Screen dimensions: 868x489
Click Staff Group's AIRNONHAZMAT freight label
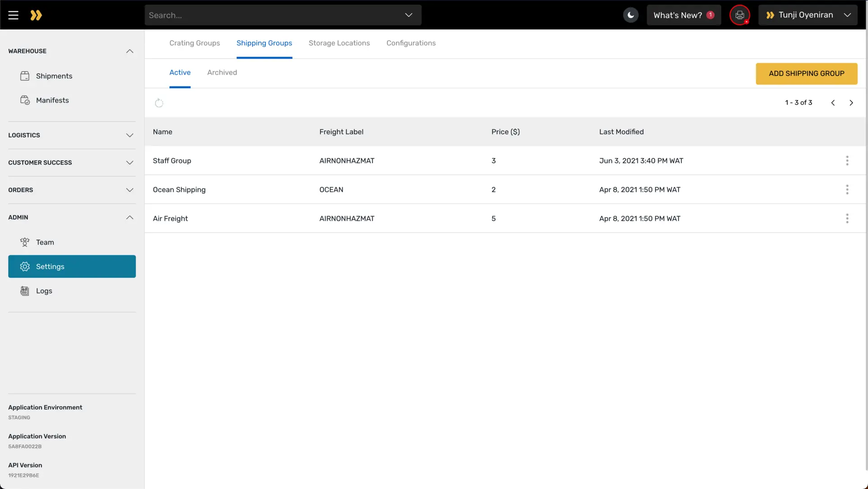[x=347, y=161]
